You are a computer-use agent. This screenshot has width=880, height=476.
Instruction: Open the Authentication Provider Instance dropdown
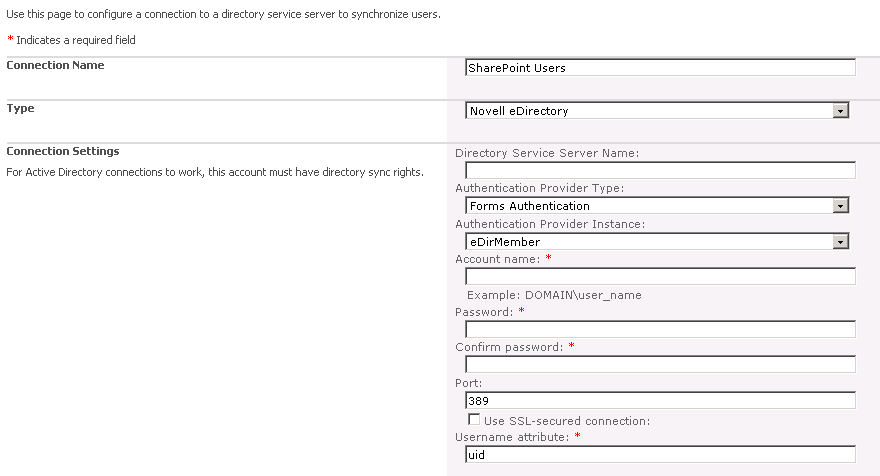tap(657, 241)
